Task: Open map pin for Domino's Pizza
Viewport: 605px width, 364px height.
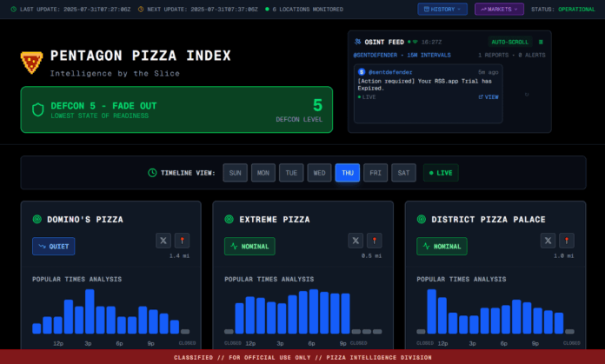Action: coord(183,241)
